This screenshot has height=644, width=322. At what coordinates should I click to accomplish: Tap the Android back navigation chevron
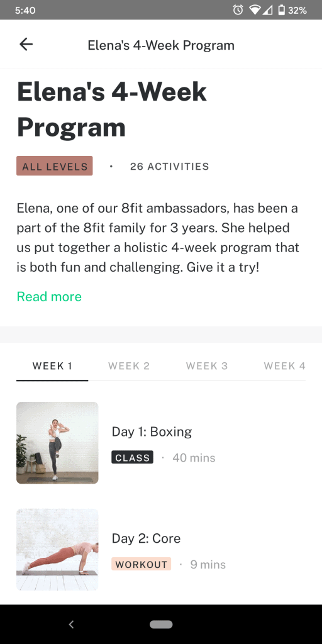click(71, 625)
